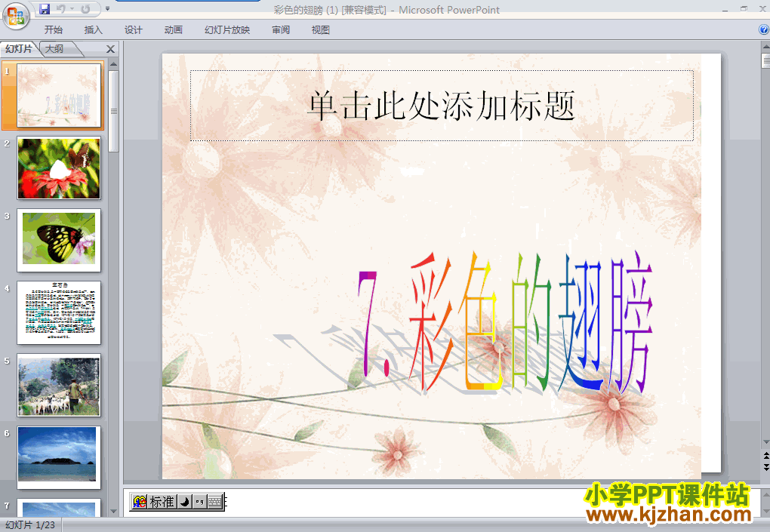770x532 pixels.
Task: Open the Office button menu
Action: tap(16, 16)
